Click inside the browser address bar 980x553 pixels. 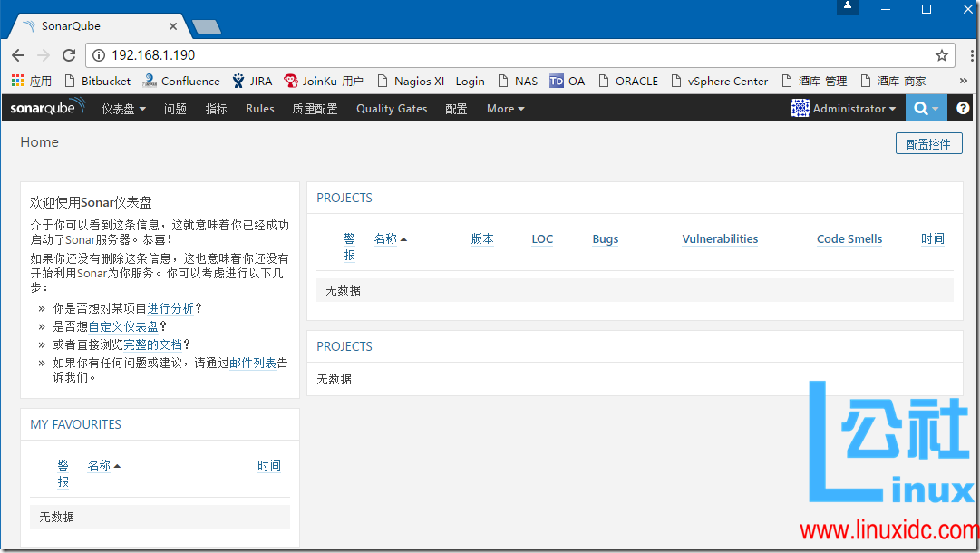[x=363, y=55]
